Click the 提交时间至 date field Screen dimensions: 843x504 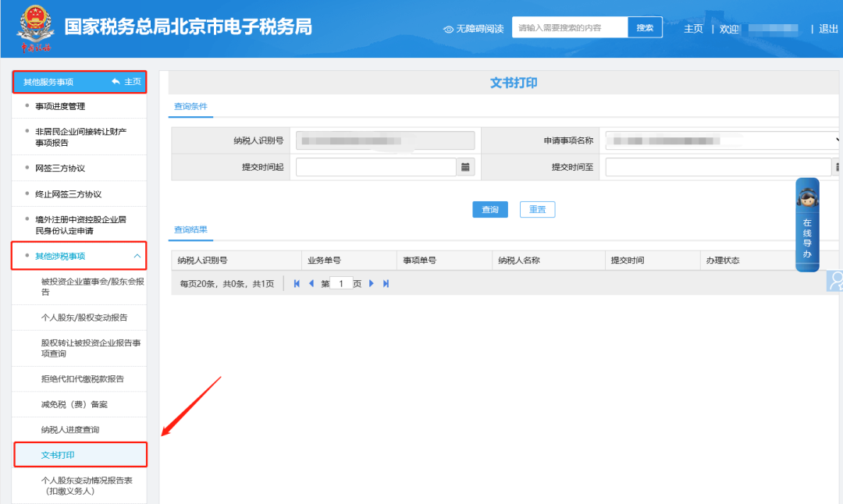coord(718,167)
